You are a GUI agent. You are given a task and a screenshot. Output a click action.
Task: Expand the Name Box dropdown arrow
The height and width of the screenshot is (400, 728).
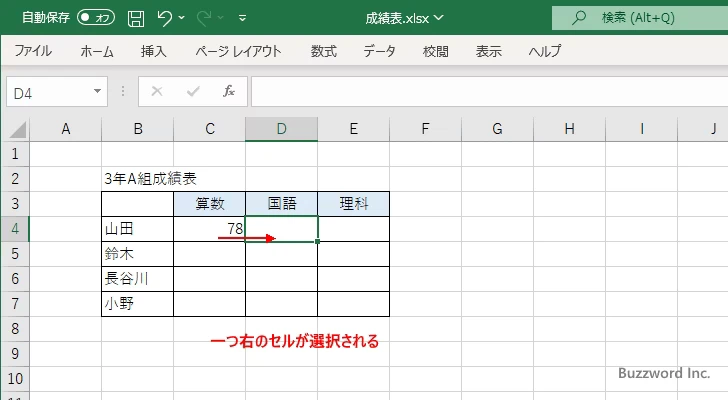click(97, 91)
